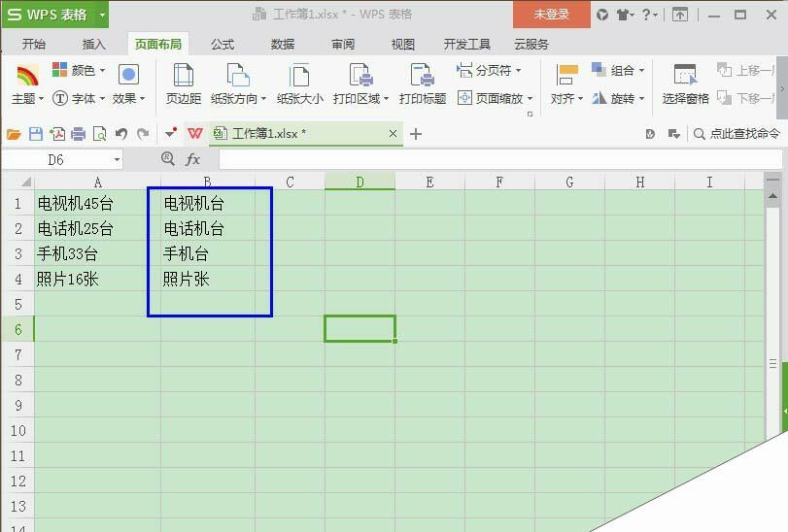Click the ribbon scroll-right arrow
788x532 pixels.
pyautogui.click(x=782, y=87)
